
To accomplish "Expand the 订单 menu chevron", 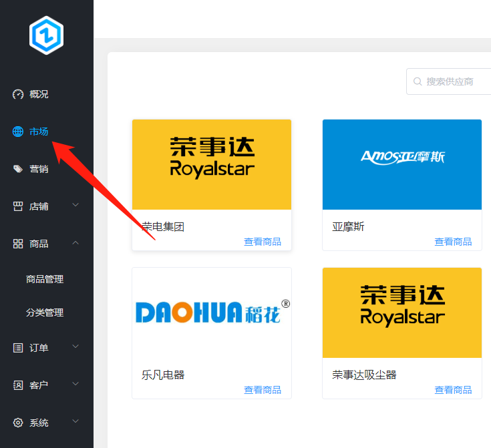I will point(75,347).
